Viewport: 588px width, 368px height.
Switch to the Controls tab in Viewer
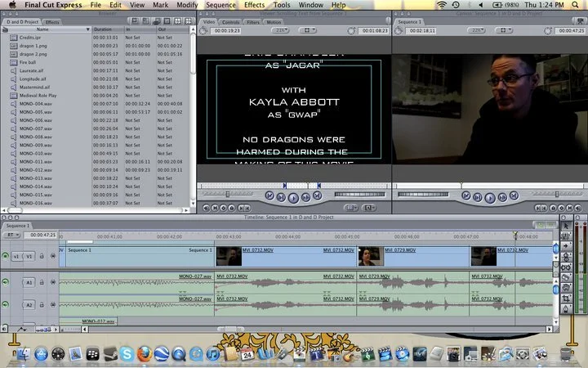(x=230, y=22)
